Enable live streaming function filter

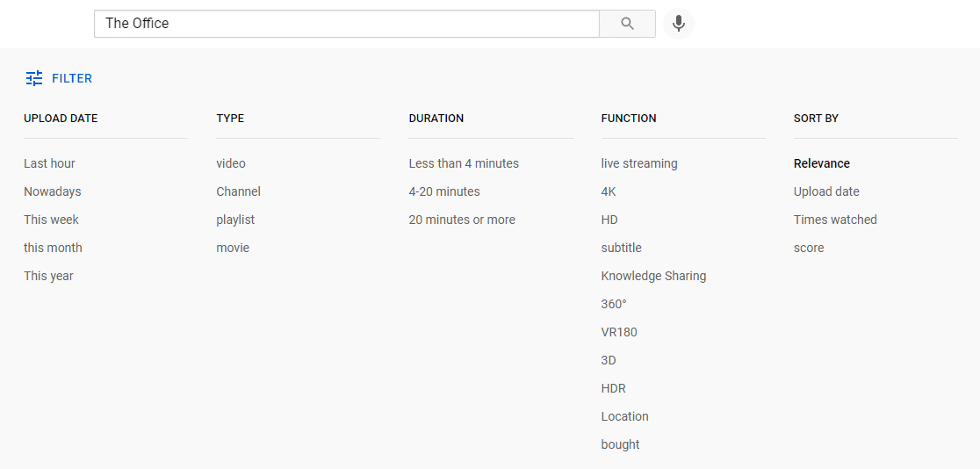pyautogui.click(x=639, y=163)
